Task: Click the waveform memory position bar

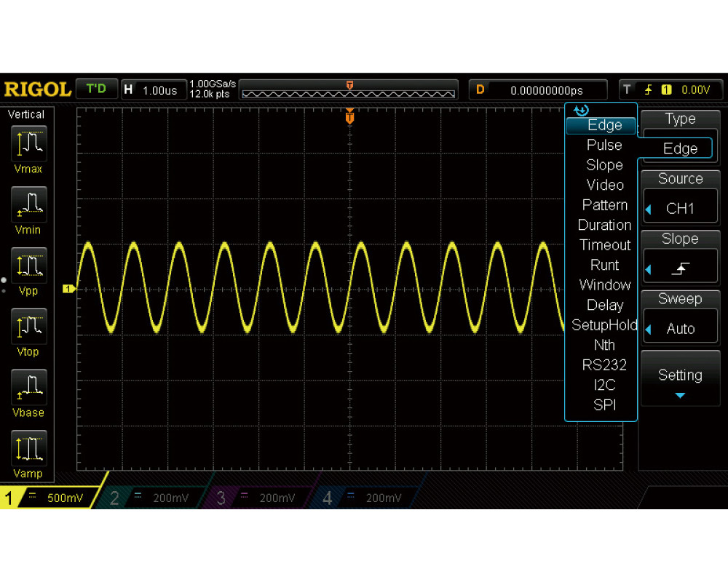Action: pos(349,93)
